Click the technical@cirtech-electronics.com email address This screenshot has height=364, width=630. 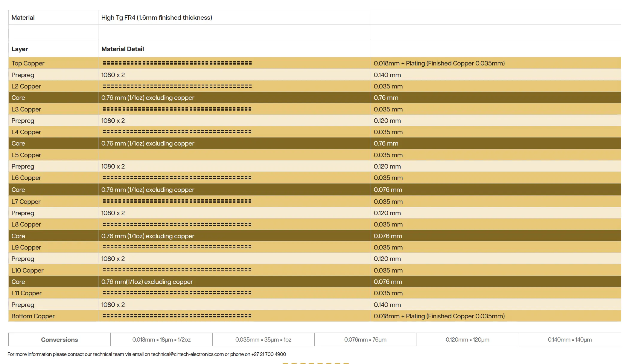tap(187, 354)
